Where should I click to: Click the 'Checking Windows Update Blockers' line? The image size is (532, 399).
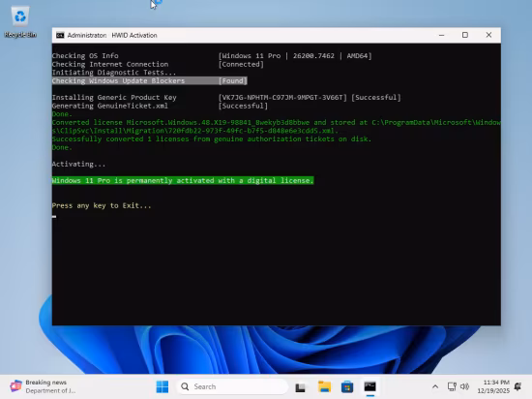(x=149, y=80)
